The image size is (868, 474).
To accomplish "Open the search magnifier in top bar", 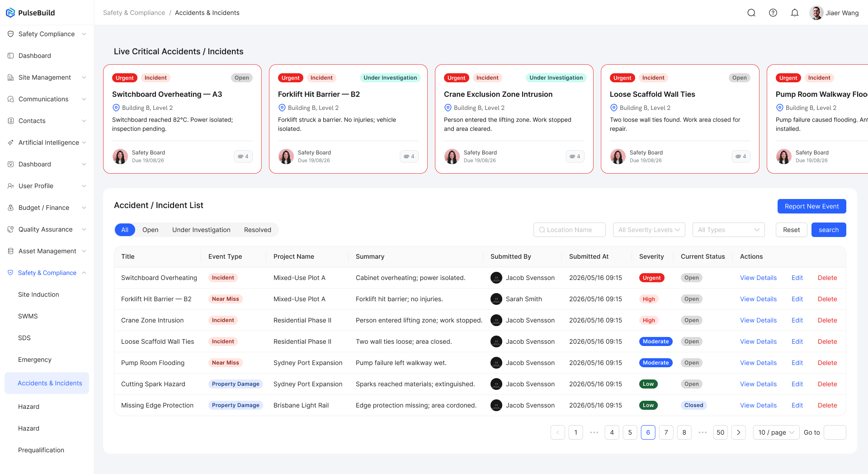I will (751, 13).
